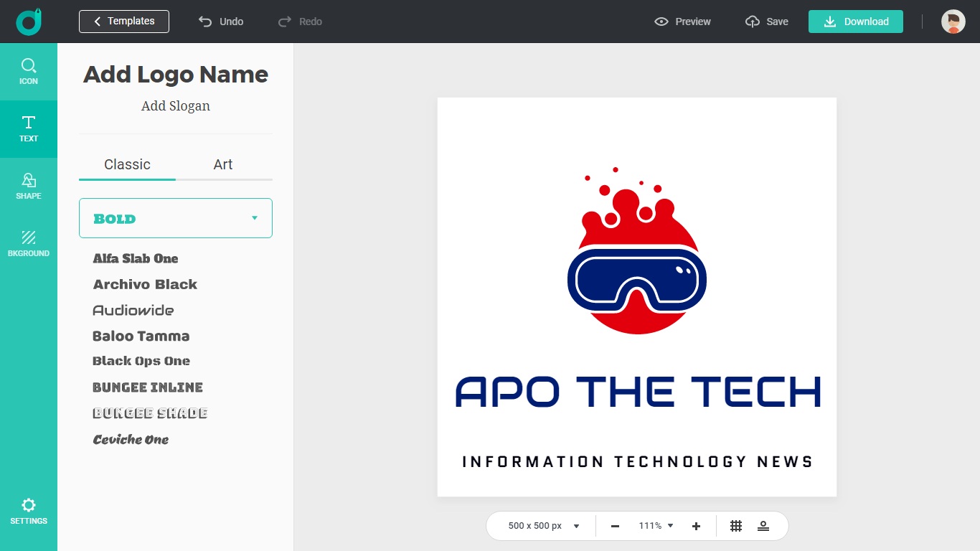Open the user avatar menu
The image size is (980, 551).
[x=953, y=22]
